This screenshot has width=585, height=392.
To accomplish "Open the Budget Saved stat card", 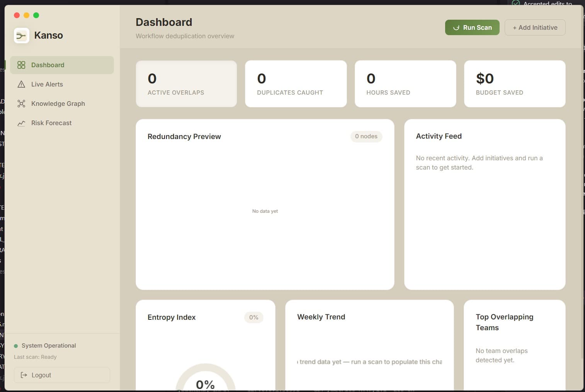I will click(514, 84).
